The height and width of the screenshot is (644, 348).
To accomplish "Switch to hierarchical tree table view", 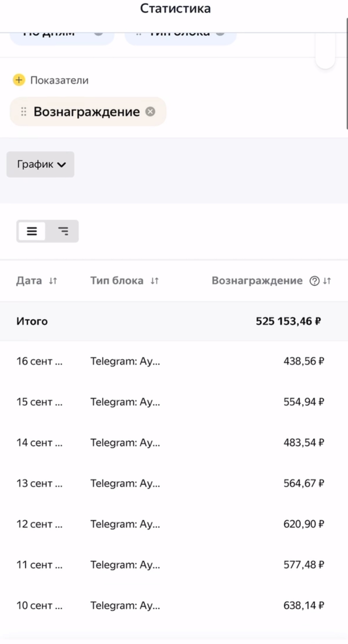I will [63, 231].
